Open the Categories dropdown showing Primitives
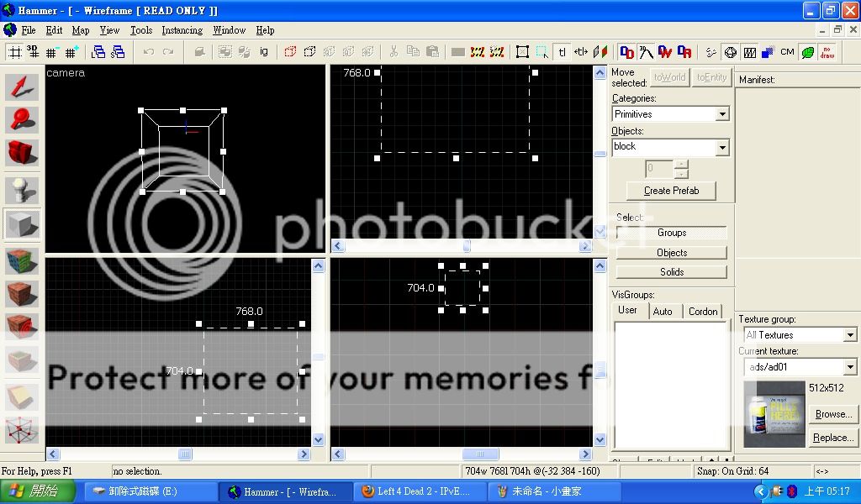The height and width of the screenshot is (504, 861). pos(670,114)
